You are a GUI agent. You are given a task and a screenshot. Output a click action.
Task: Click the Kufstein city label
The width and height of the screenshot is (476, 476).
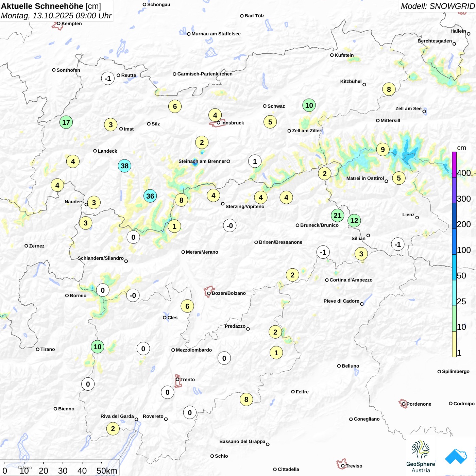pyautogui.click(x=344, y=55)
